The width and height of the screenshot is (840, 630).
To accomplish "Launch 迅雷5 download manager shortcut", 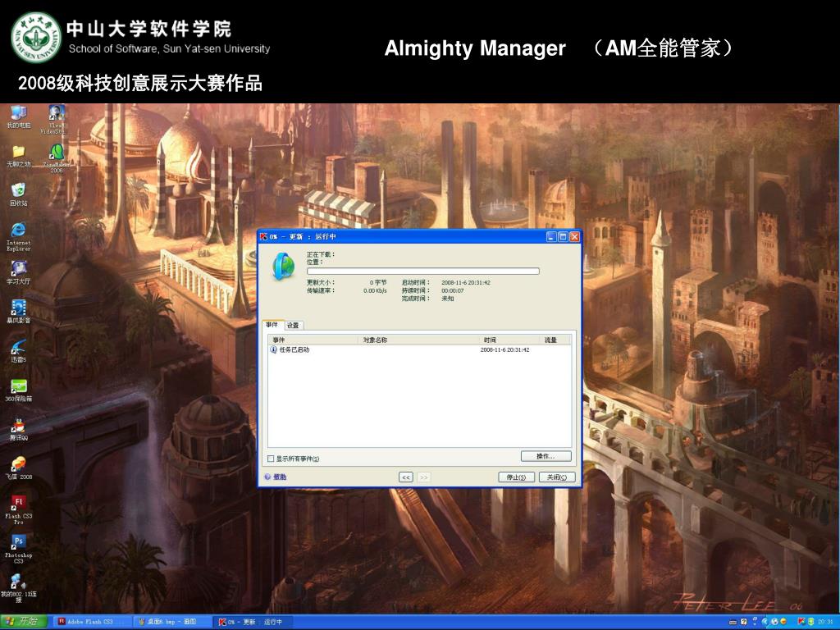I will pos(18,351).
